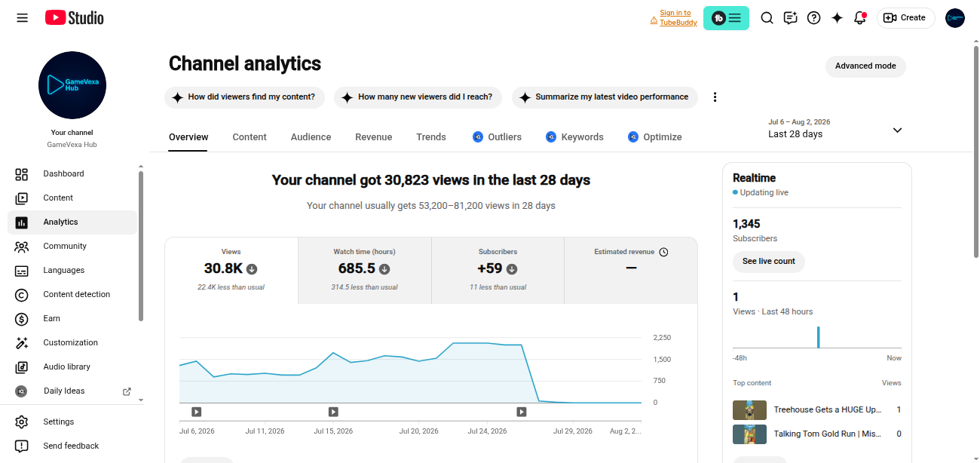Switch to the Trends tab
Viewport: 980px width, 463px height.
coord(431,137)
